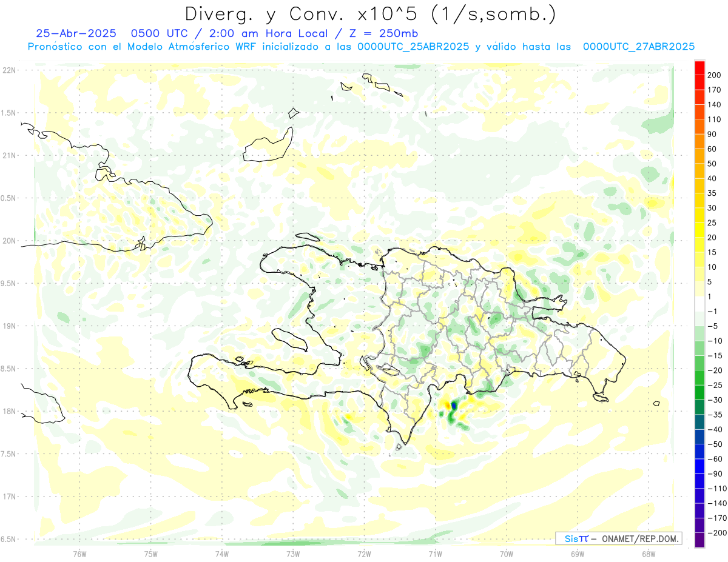
Task: Click the "1.5N" latitude label
Action: (x=9, y=113)
